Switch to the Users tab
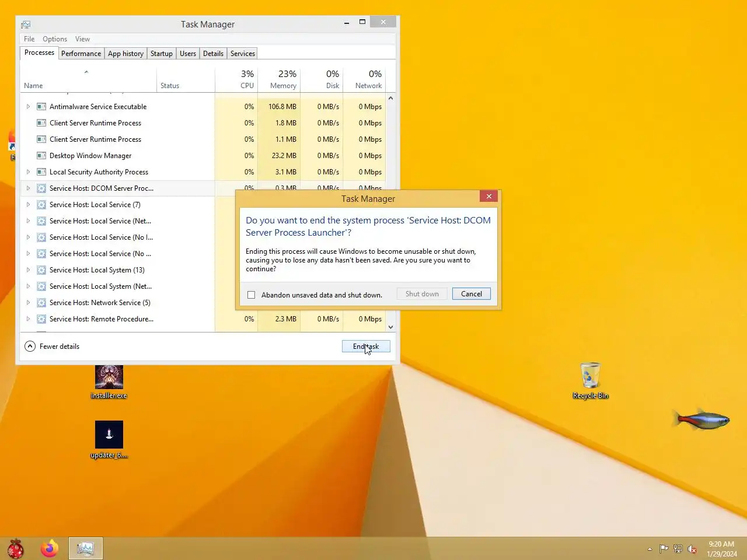 click(x=188, y=54)
